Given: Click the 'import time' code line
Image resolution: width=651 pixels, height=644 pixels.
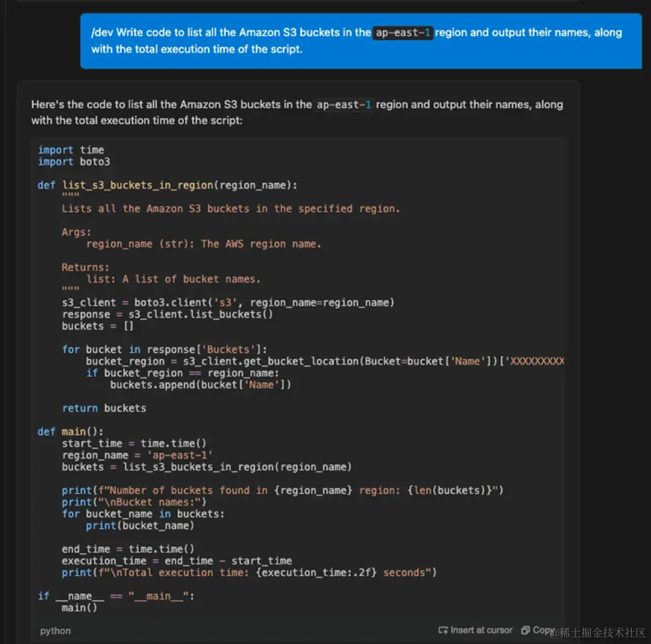Looking at the screenshot, I should click(x=71, y=150).
